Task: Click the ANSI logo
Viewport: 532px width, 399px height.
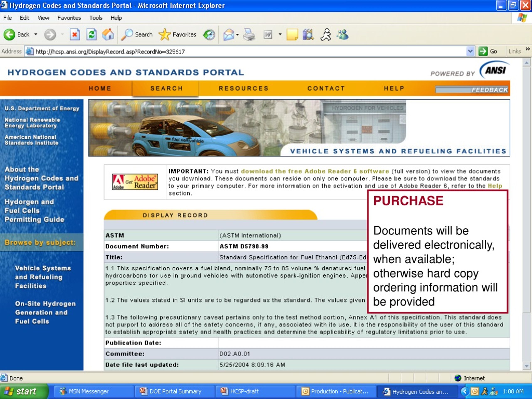Action: [495, 70]
